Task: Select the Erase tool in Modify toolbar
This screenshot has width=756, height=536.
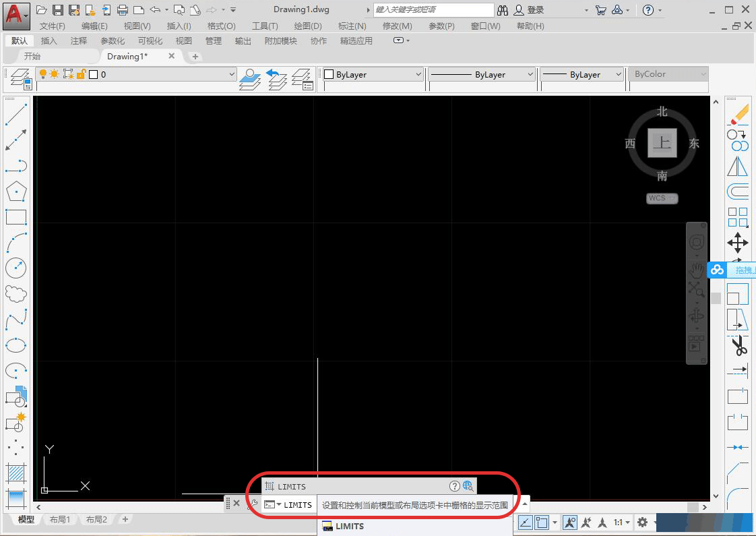Action: [x=738, y=115]
